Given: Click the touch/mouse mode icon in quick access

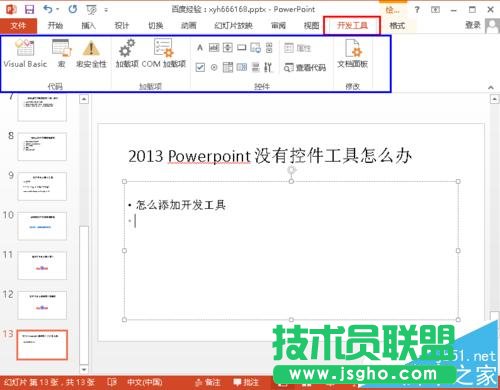Looking at the screenshot, I should click(x=91, y=10).
